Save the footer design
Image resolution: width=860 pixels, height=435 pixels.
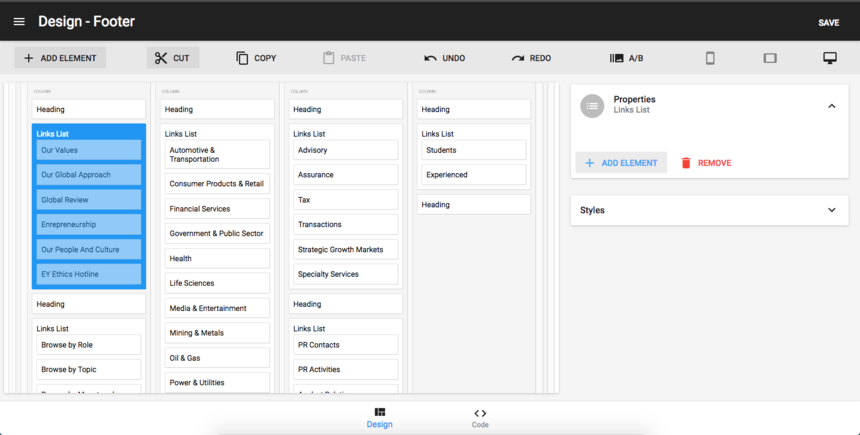pyautogui.click(x=828, y=22)
